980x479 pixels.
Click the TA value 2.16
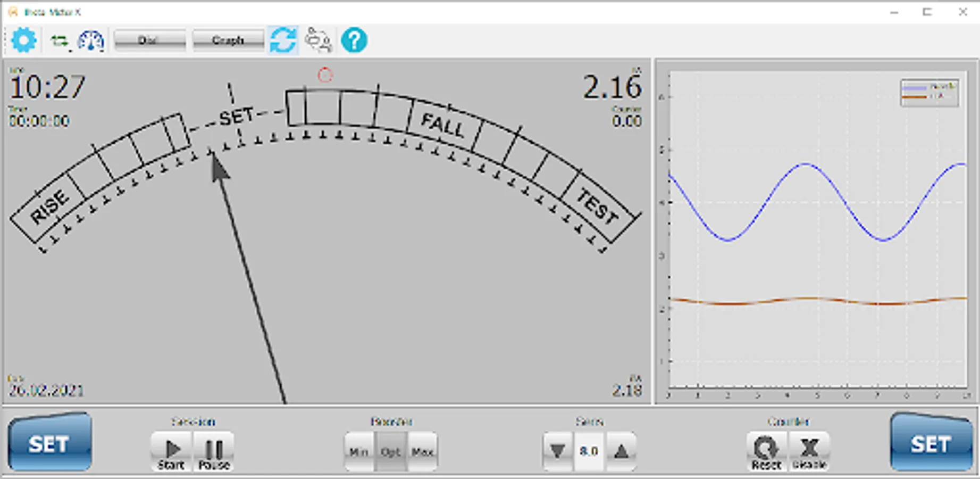[613, 87]
